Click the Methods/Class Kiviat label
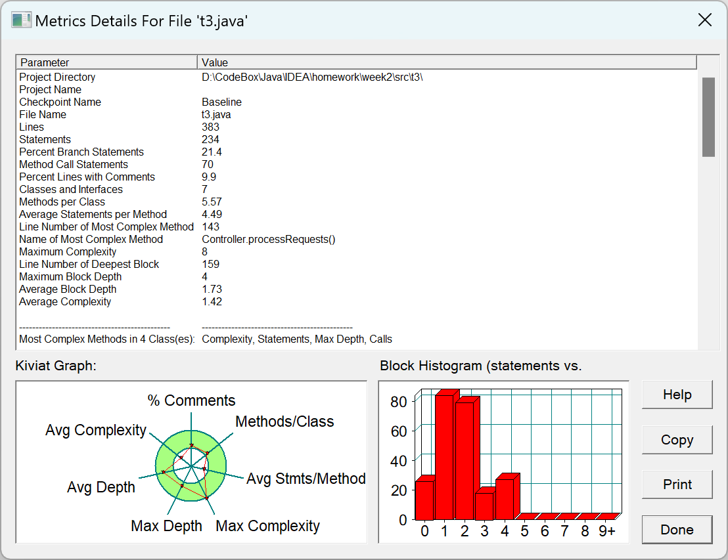 [x=284, y=421]
